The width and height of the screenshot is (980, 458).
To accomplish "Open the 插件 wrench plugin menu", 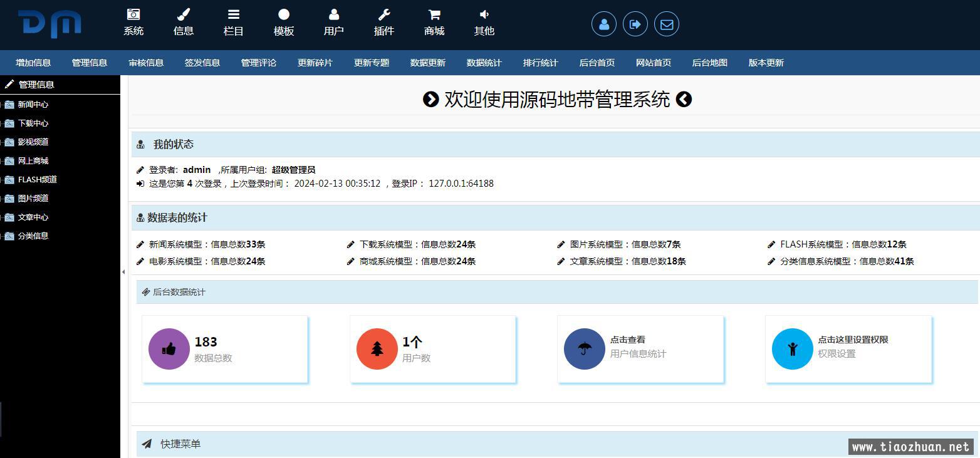I will (x=384, y=23).
